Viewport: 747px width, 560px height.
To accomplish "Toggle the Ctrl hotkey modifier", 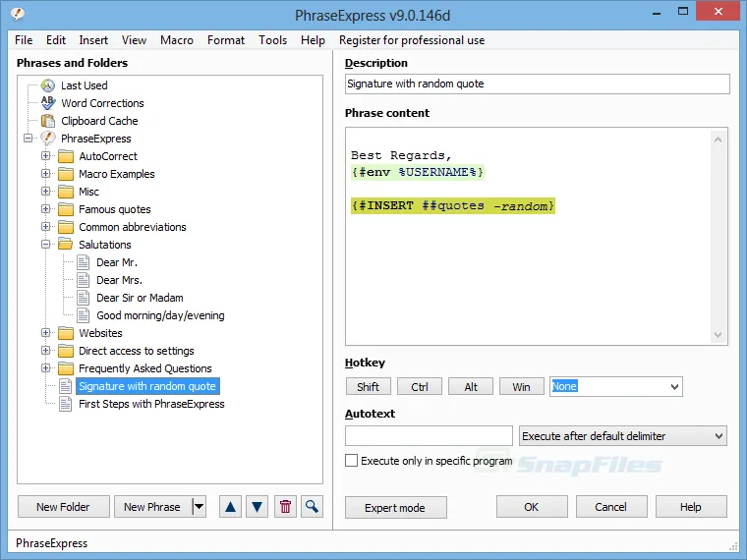I will coord(420,387).
